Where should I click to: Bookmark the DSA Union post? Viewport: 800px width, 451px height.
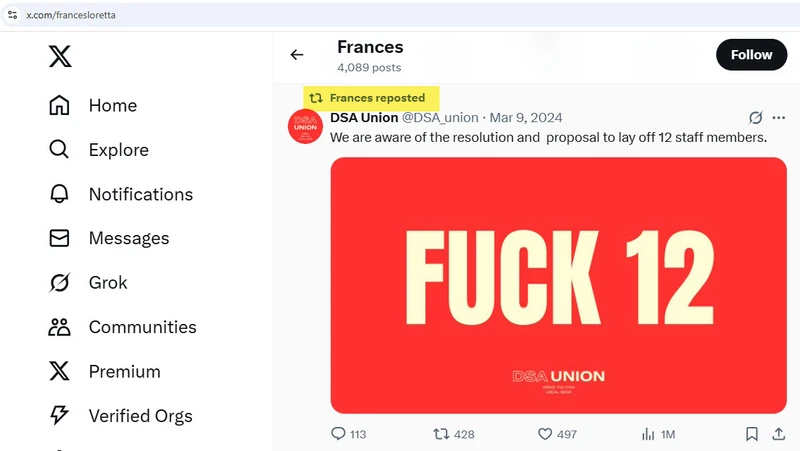752,434
